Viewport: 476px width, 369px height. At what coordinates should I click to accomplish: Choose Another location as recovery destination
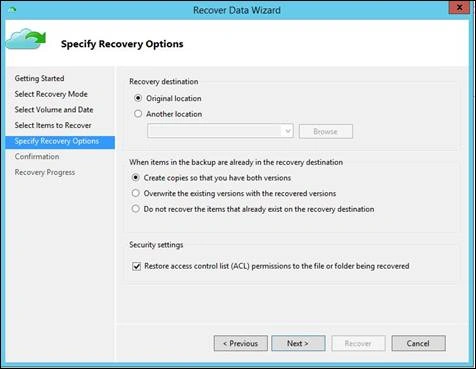(x=138, y=114)
